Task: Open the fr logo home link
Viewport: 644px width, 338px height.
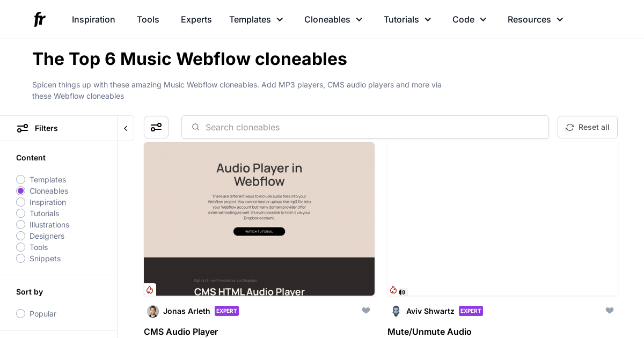Action: (40, 19)
